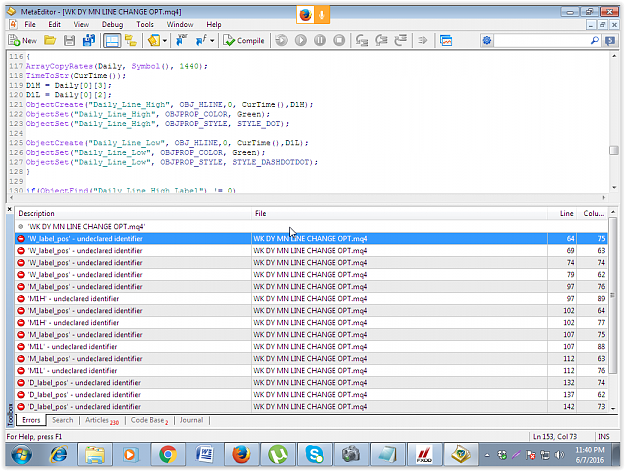Image resolution: width=625 pixels, height=471 pixels.
Task: Click the Step Into icon
Action: (362, 40)
